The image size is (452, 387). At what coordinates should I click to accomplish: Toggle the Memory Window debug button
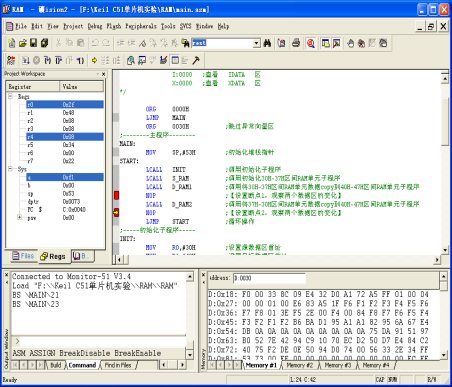click(174, 60)
